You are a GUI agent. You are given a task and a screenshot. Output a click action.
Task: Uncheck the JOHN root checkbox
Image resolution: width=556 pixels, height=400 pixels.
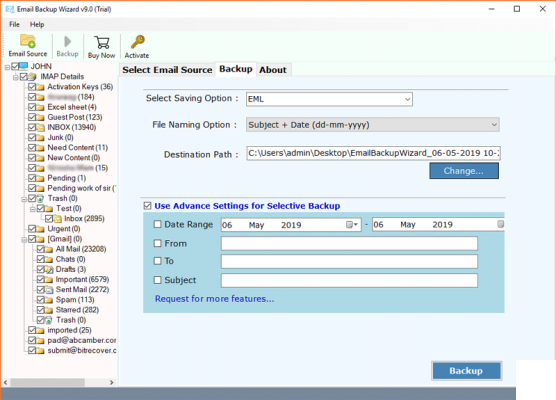click(15, 66)
